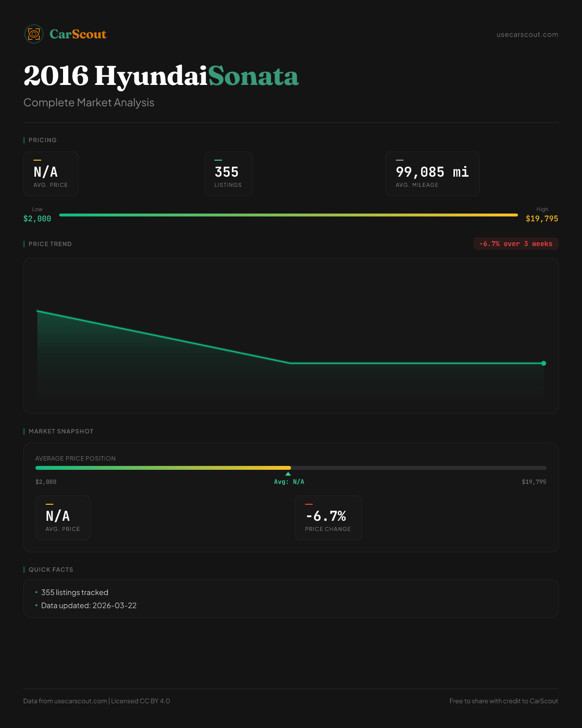This screenshot has height=728, width=582.
Task: Click the green endpoint dot on trend chart
Action: (544, 363)
